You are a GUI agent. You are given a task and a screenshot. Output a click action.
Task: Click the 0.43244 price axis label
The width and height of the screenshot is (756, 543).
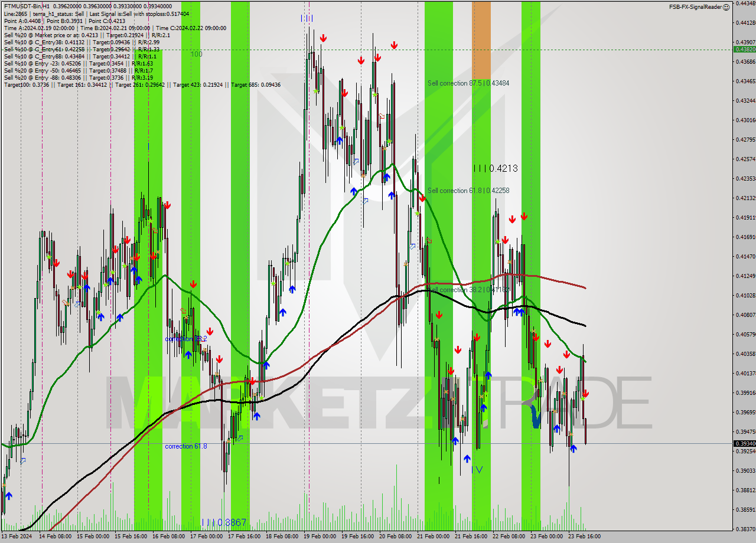coord(745,101)
